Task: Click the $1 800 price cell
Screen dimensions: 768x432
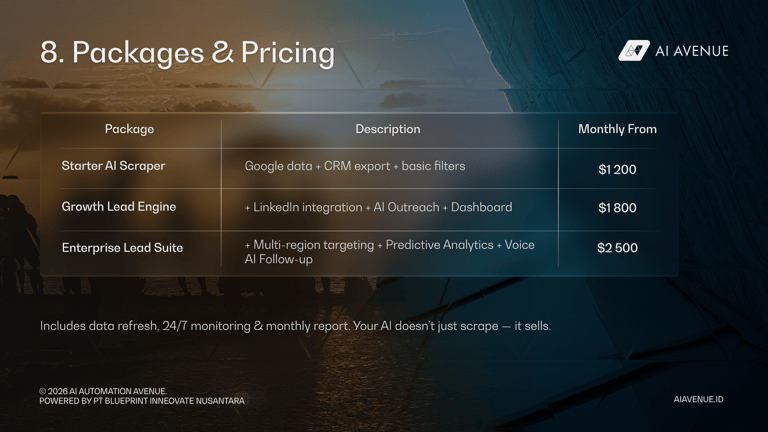Action: 617,208
